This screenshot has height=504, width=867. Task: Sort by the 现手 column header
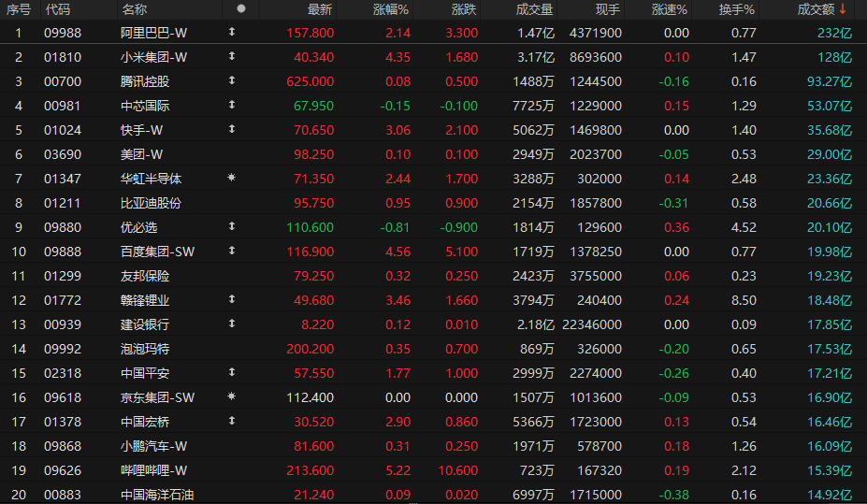click(x=608, y=9)
